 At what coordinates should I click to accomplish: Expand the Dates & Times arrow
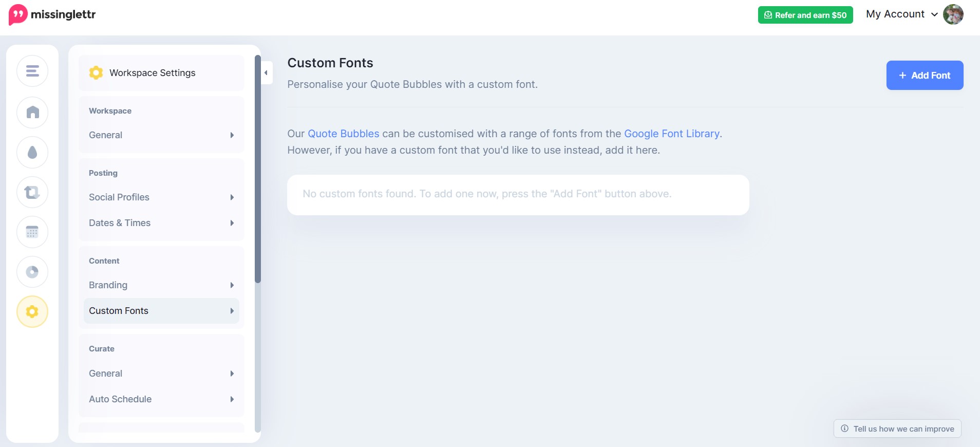[x=232, y=223]
